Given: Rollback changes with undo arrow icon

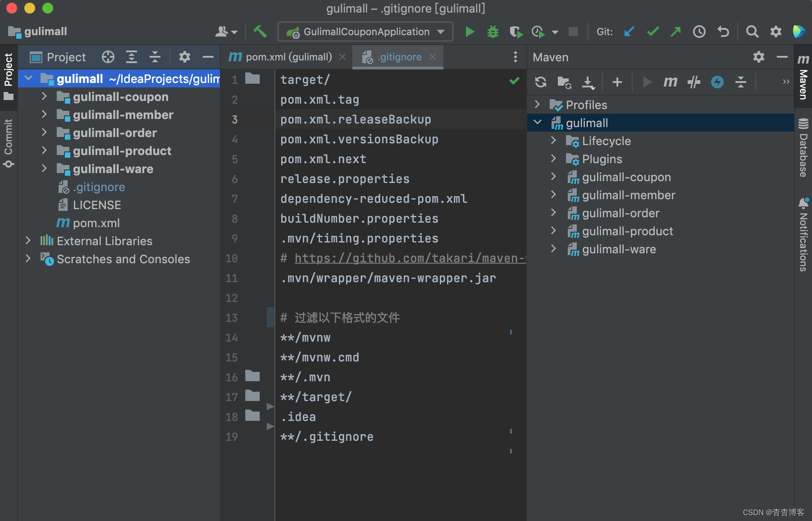Looking at the screenshot, I should (723, 32).
